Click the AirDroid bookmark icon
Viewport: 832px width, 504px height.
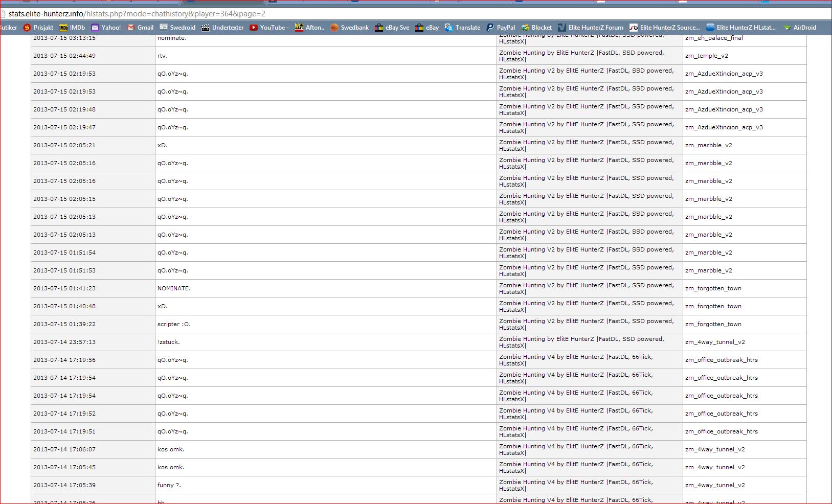(787, 28)
